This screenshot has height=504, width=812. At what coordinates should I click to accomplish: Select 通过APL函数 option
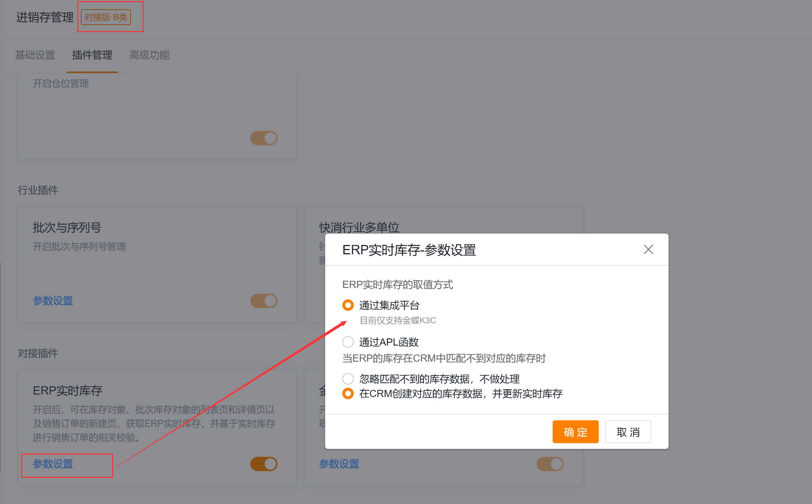pyautogui.click(x=347, y=342)
